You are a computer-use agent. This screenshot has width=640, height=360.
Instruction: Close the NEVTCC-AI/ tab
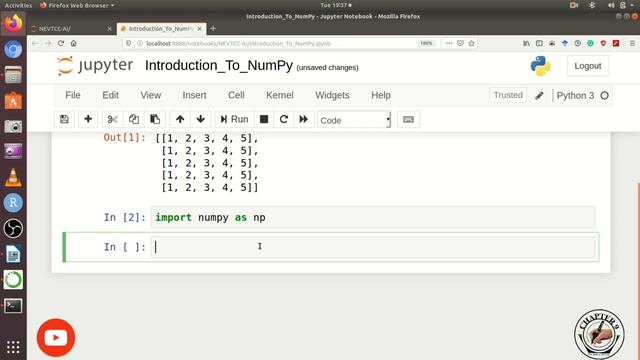click(109, 29)
